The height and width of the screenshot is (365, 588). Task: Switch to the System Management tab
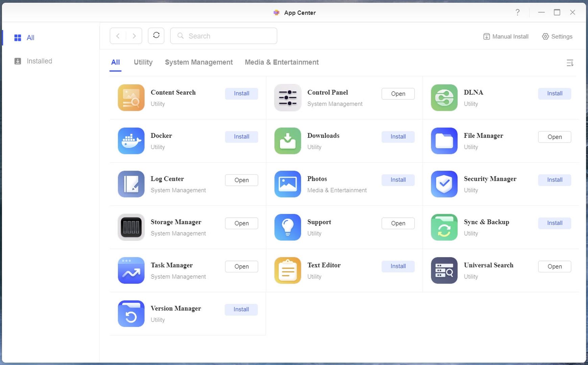199,62
